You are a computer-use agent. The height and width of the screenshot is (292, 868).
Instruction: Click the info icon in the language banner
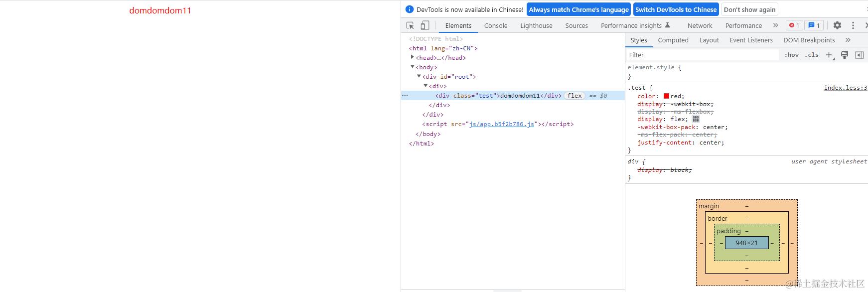pyautogui.click(x=410, y=9)
